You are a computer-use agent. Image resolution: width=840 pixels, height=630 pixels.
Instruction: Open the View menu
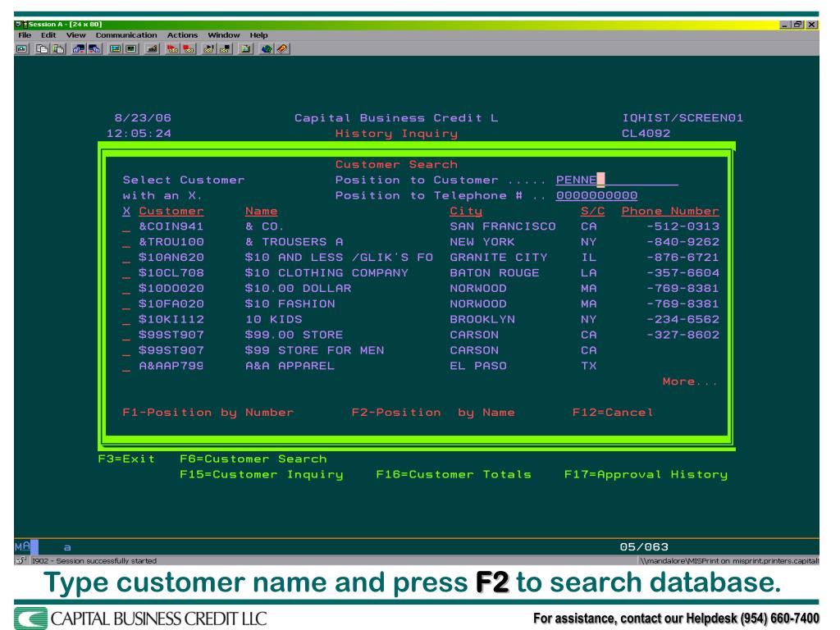[x=75, y=35]
